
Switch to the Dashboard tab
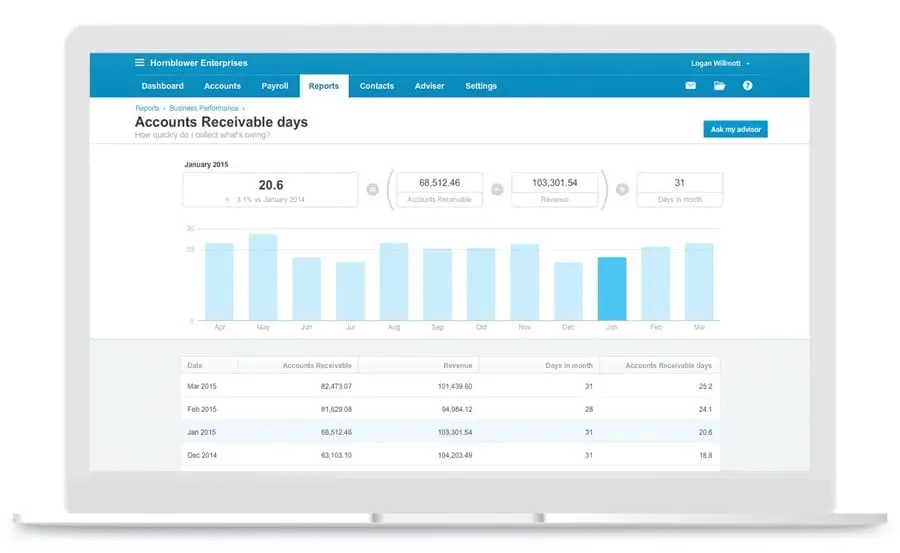(x=162, y=86)
